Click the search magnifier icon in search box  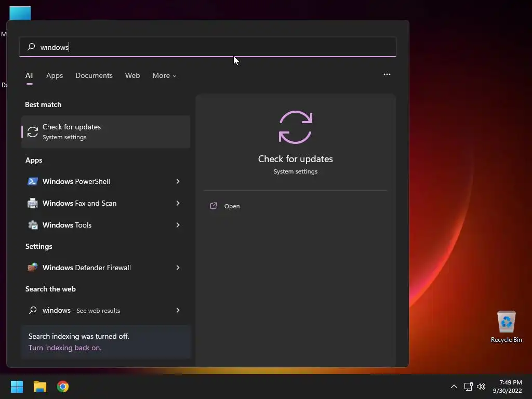point(31,46)
